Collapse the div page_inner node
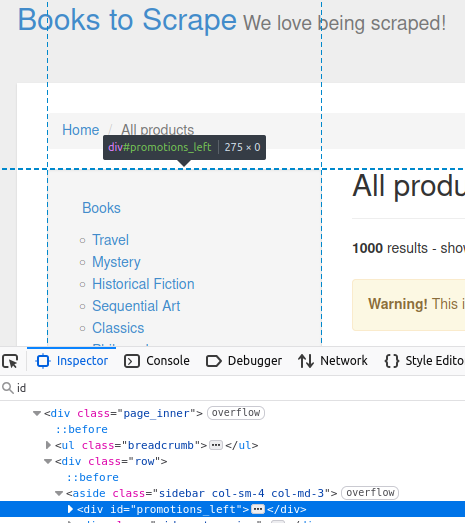This screenshot has width=465, height=523. (37, 413)
